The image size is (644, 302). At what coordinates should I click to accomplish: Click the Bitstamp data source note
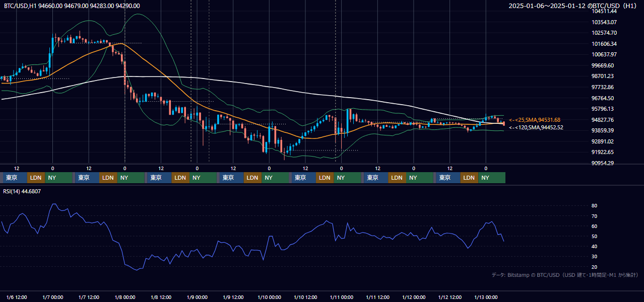point(565,275)
